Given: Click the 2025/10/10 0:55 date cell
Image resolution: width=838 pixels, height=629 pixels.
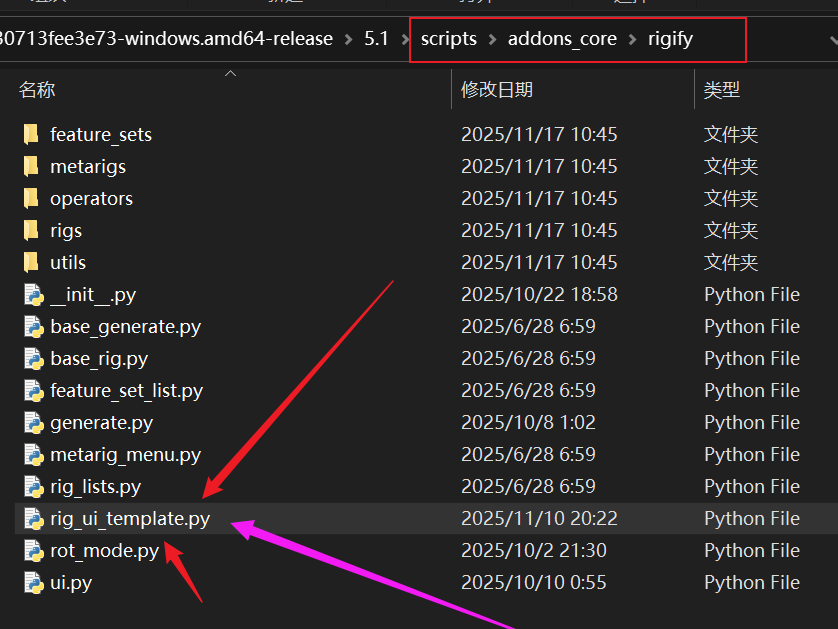Looking at the screenshot, I should (533, 583).
